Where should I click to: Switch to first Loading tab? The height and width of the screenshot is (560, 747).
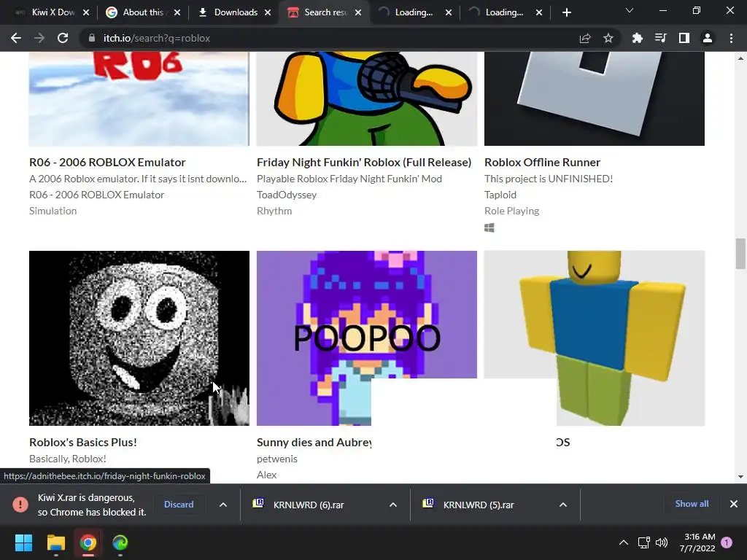click(x=414, y=12)
